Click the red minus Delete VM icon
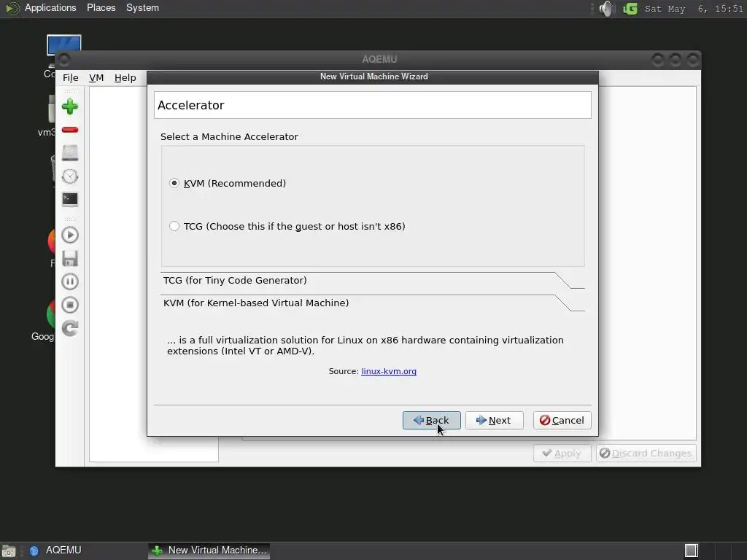The height and width of the screenshot is (560, 747). click(70, 130)
